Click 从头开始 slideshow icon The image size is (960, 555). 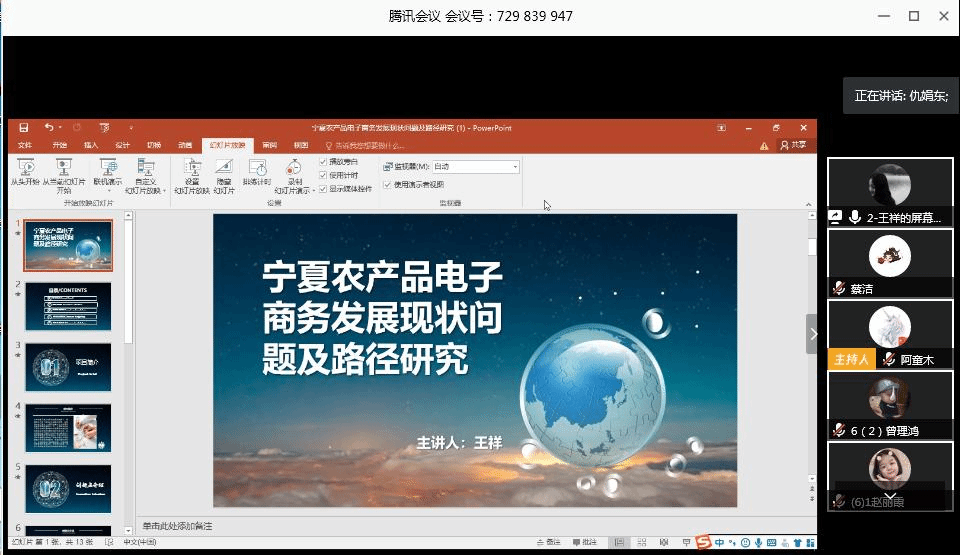pyautogui.click(x=25, y=168)
